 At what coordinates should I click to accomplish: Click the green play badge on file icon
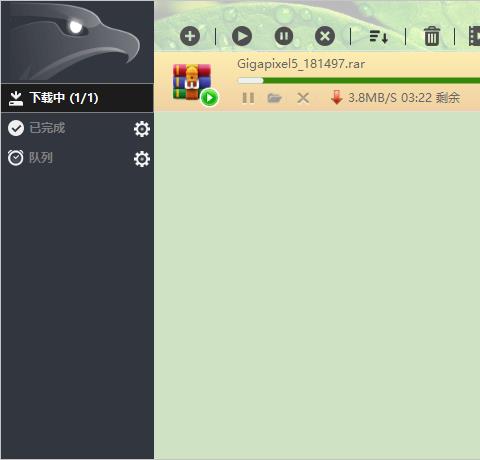point(209,98)
